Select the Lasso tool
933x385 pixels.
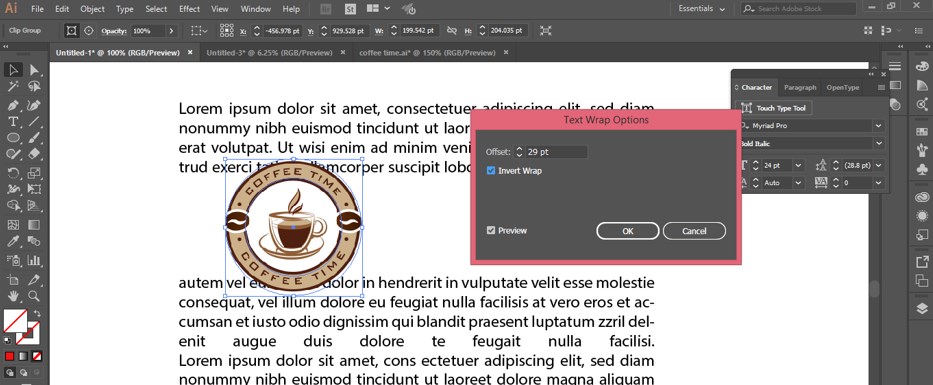(x=34, y=87)
